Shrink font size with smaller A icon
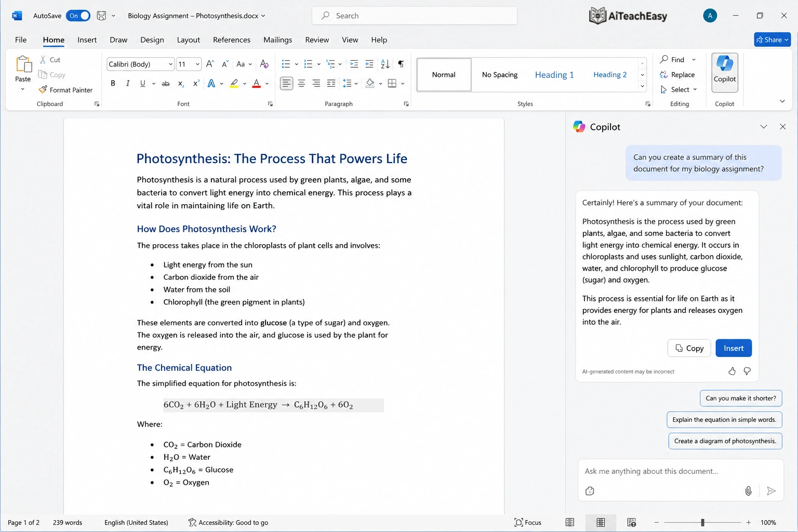The image size is (798, 532). tap(225, 64)
